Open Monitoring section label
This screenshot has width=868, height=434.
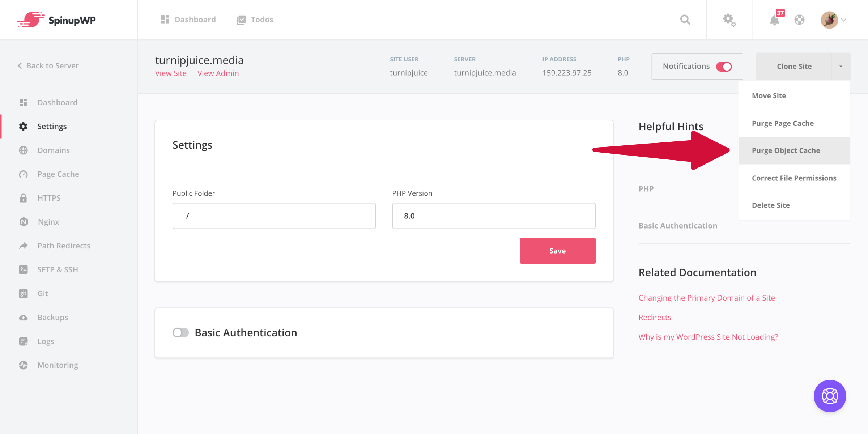(58, 365)
